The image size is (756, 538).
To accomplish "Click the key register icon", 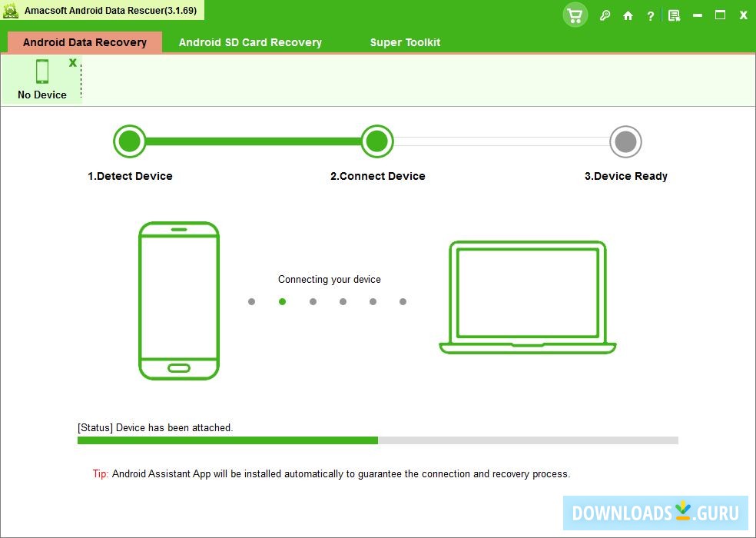I will tap(605, 15).
